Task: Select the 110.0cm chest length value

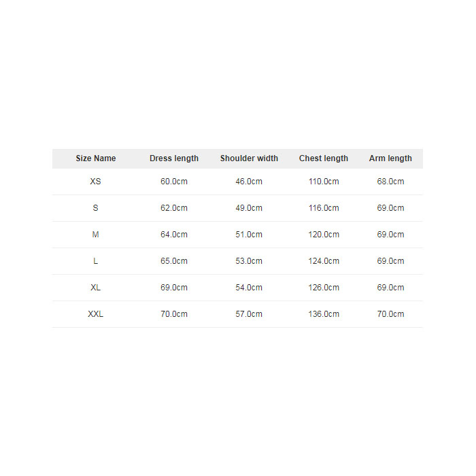Action: [x=324, y=182]
